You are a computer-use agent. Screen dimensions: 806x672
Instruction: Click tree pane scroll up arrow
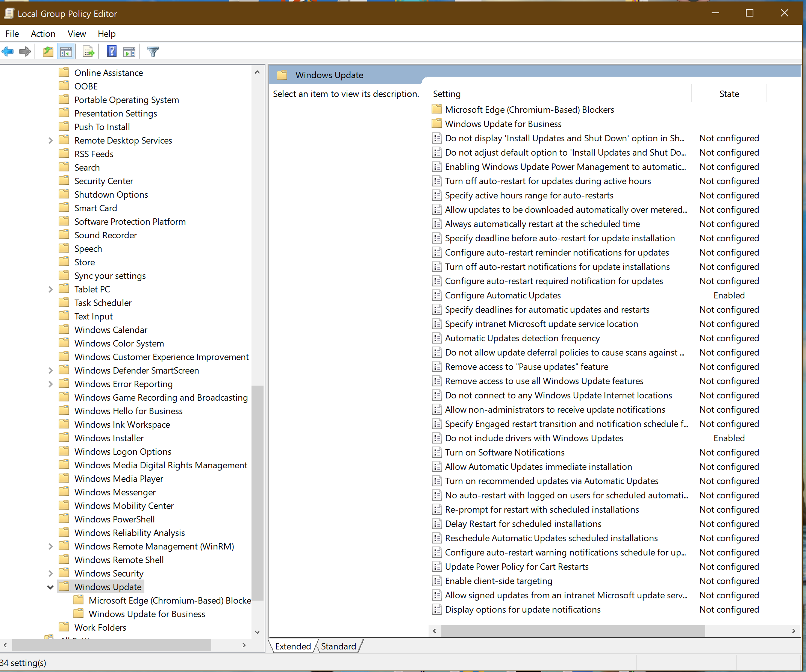point(258,72)
